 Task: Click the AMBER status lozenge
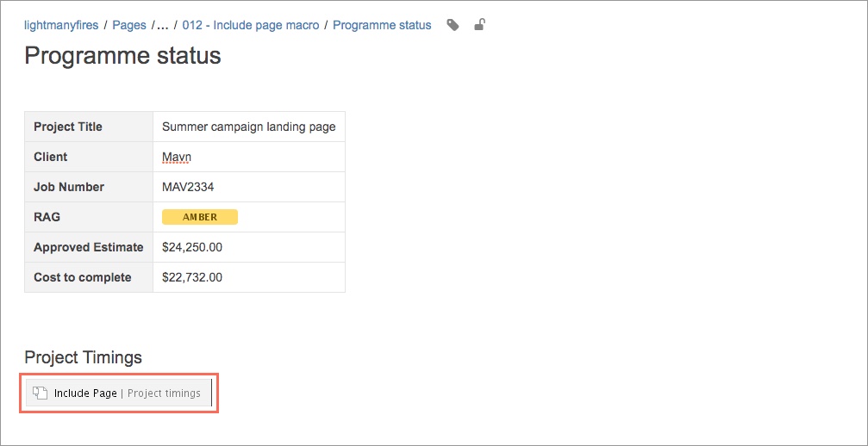[x=200, y=217]
